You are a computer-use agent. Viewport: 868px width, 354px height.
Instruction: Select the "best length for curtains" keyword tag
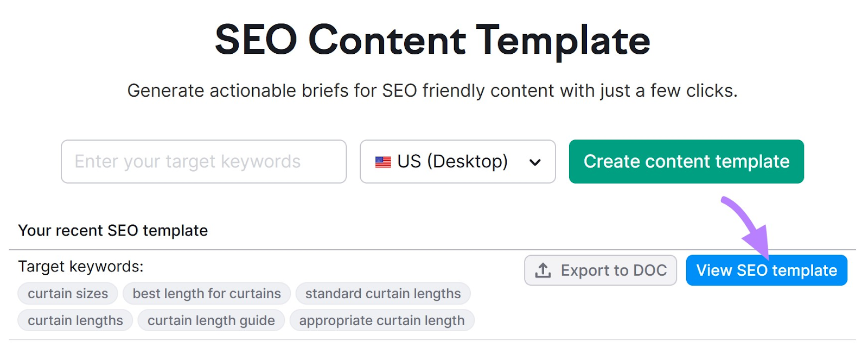207,294
